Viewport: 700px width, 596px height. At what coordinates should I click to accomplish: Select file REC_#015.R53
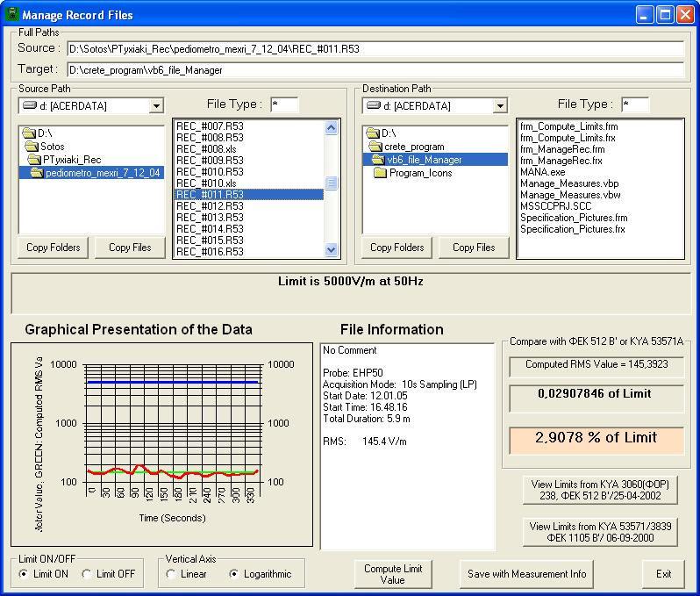point(210,241)
